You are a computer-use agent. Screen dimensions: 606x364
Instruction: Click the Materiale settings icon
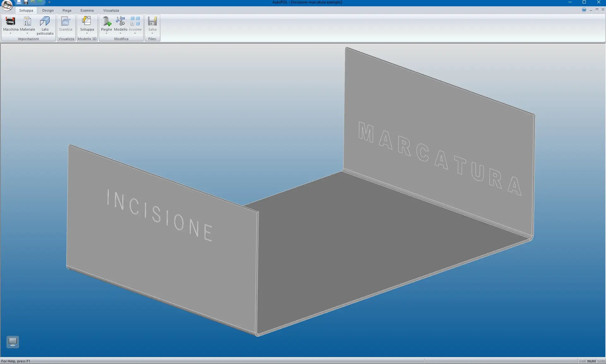(x=27, y=21)
